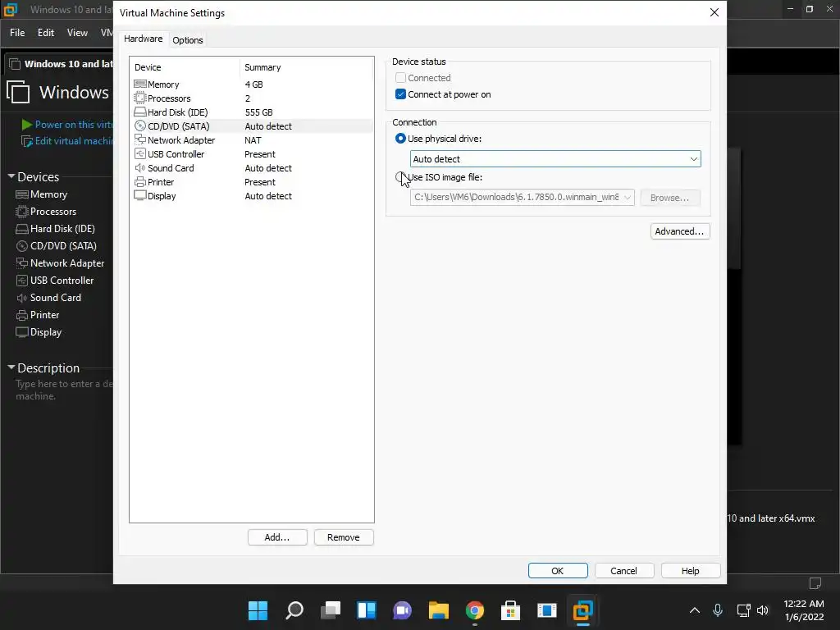The width and height of the screenshot is (840, 630).
Task: Click the 555 GB hard disk summary
Action: [258, 112]
